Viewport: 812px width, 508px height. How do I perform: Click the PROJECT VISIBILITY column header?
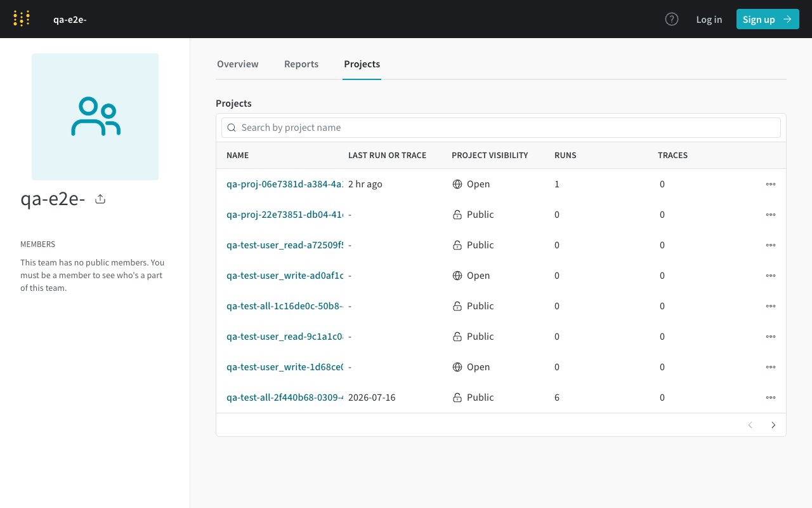pyautogui.click(x=490, y=156)
